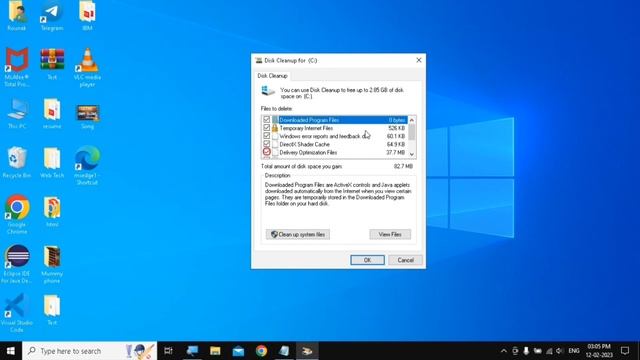
Task: Toggle Delivery Optimization Files checkbox
Action: [x=267, y=152]
